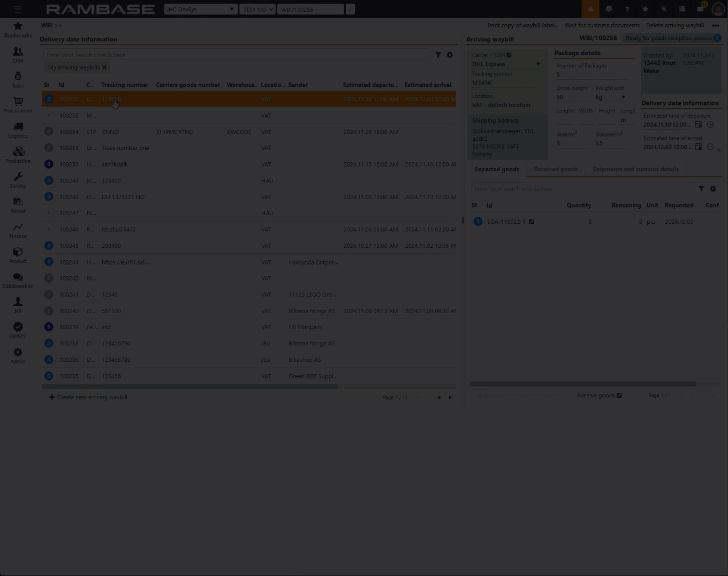Open the Production module icon
The width and height of the screenshot is (728, 576).
click(18, 155)
